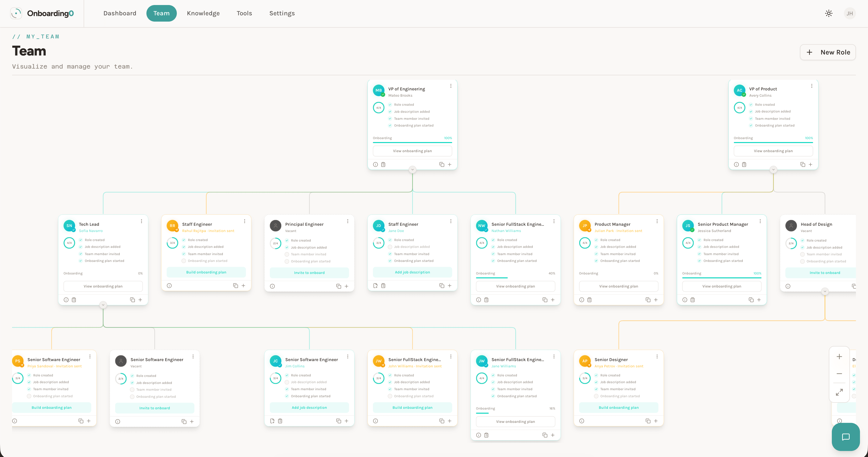Open the info icon on the Tech Lead card
868x457 pixels.
coord(66,299)
